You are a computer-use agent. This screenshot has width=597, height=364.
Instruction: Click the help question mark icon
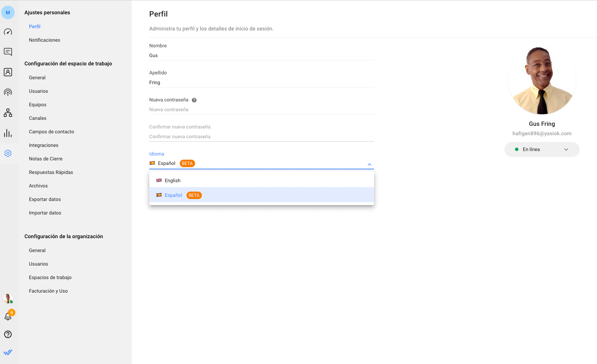point(8,334)
